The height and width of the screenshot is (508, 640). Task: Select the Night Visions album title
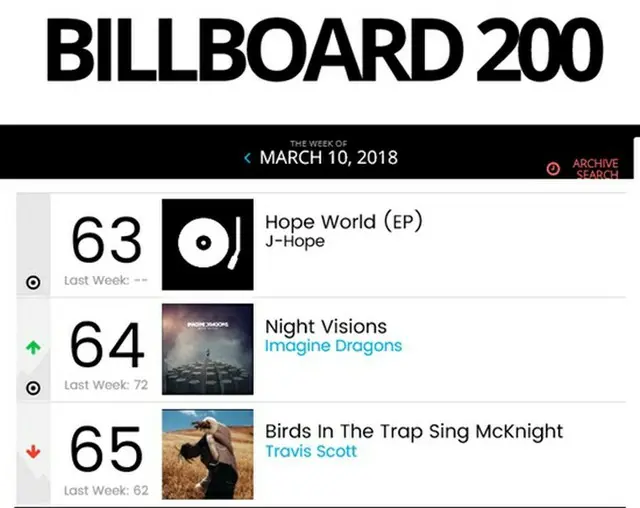coord(326,326)
